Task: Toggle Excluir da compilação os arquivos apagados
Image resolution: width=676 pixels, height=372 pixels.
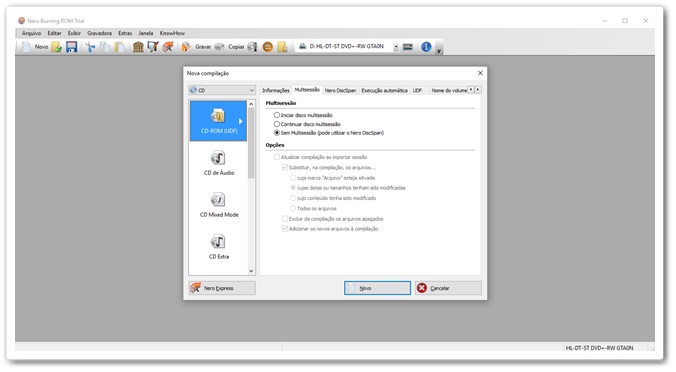Action: pos(285,219)
